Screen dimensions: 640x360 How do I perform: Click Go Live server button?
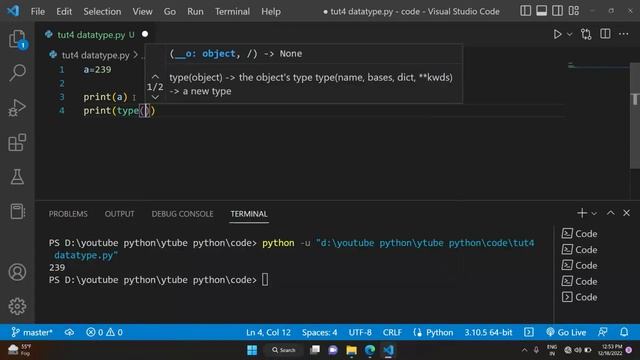pyautogui.click(x=566, y=332)
